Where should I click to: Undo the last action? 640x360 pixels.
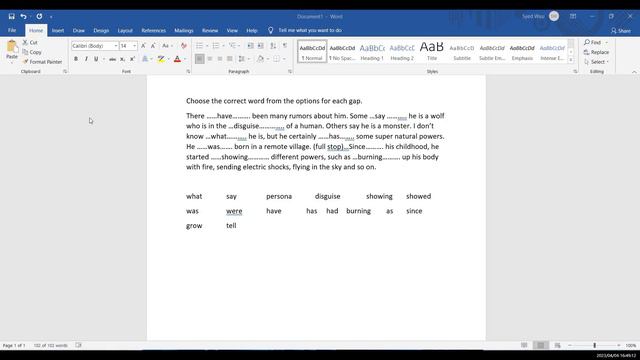coord(23,16)
